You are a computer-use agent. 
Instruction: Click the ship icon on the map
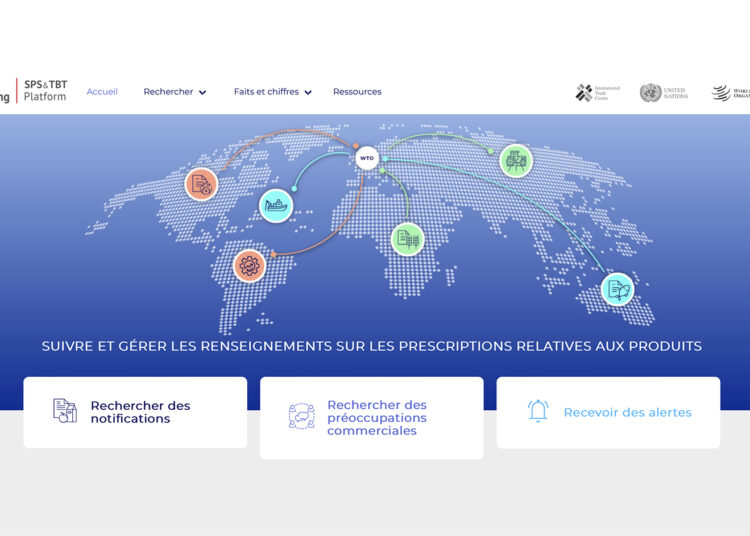point(276,205)
